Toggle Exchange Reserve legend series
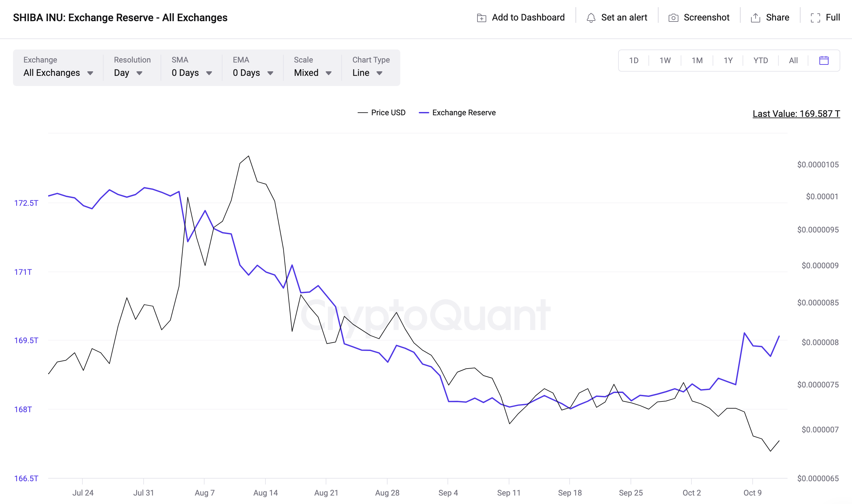The image size is (852, 504). click(x=457, y=112)
